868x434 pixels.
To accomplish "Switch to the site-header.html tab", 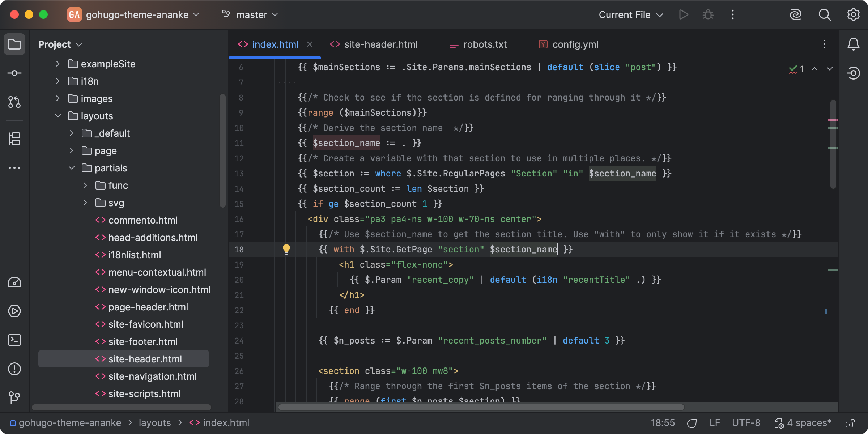I will point(374,44).
